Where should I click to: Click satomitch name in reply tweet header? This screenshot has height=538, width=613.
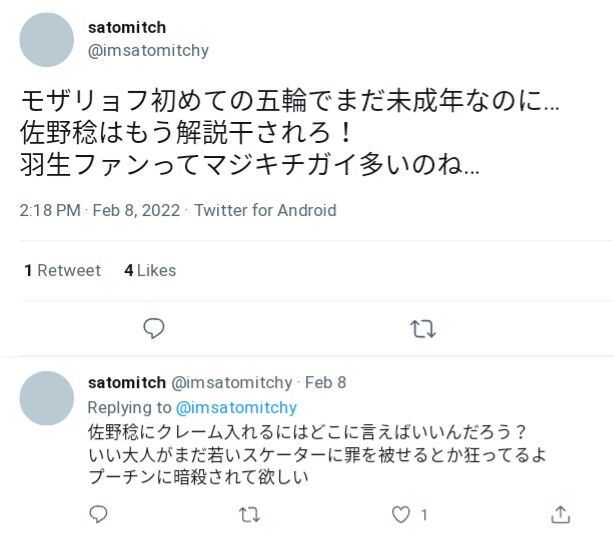(x=127, y=382)
